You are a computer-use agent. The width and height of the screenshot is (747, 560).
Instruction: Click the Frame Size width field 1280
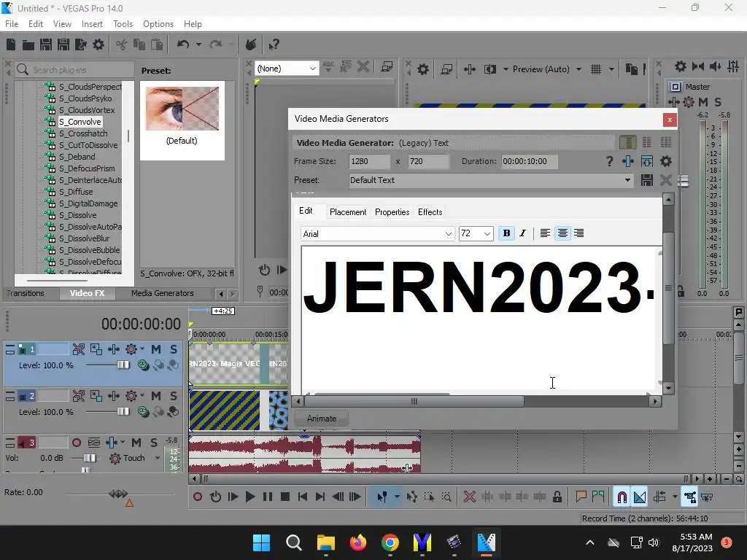369,161
